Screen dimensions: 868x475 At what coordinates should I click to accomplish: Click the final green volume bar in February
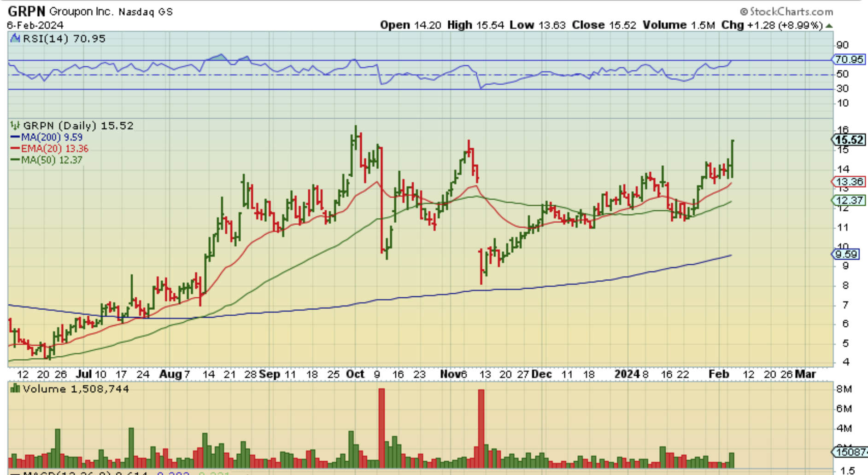(732, 460)
